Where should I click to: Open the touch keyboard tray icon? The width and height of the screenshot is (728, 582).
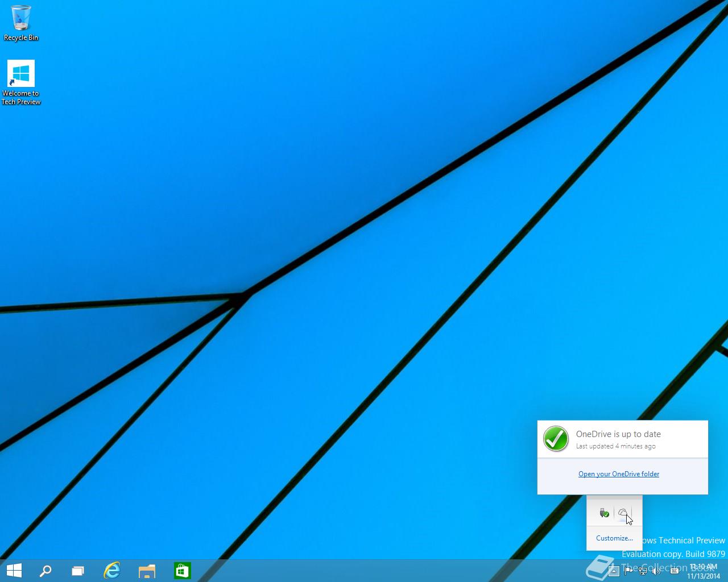pyautogui.click(x=675, y=571)
